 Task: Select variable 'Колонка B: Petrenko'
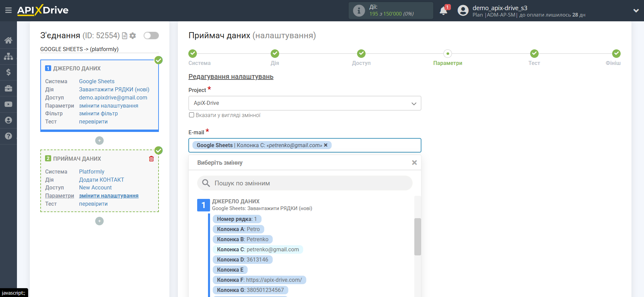243,239
